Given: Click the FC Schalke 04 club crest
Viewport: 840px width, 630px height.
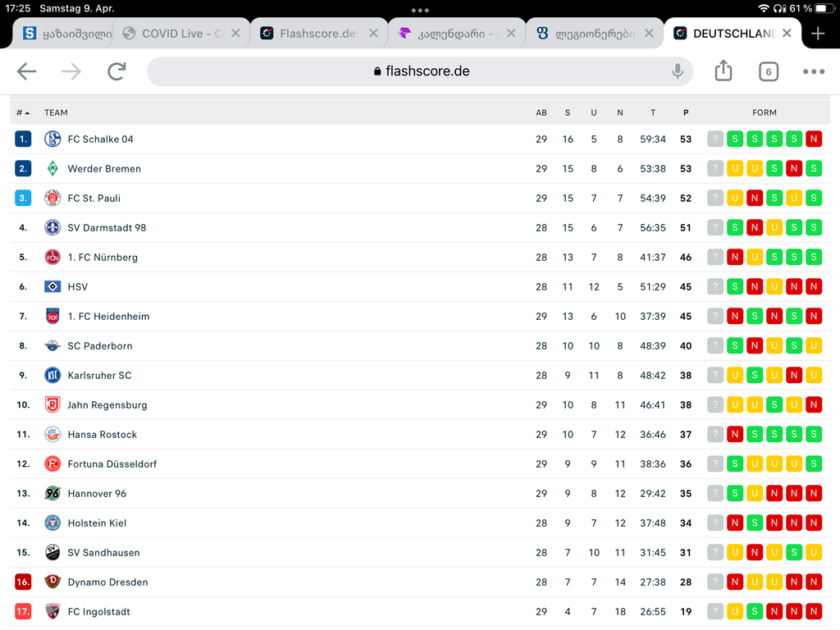Looking at the screenshot, I should (52, 139).
